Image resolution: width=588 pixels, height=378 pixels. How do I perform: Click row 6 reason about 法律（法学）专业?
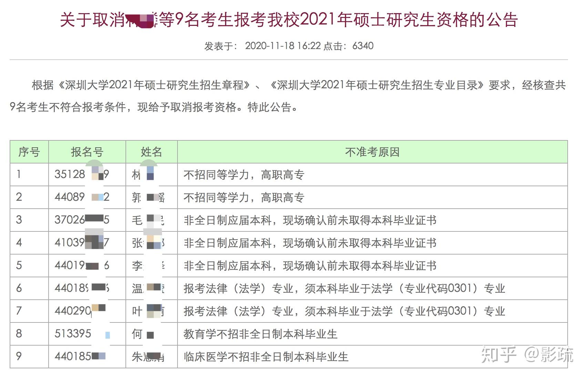(x=344, y=288)
